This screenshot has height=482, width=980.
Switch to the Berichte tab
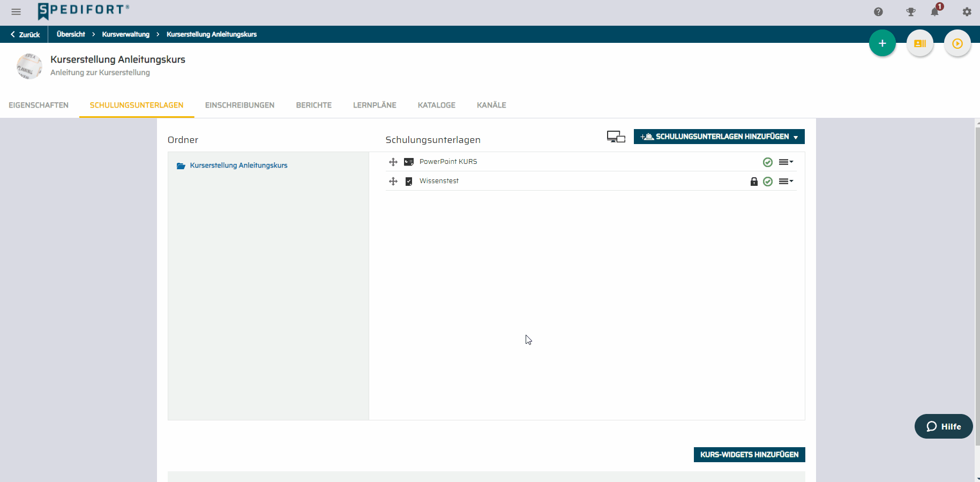[314, 106]
